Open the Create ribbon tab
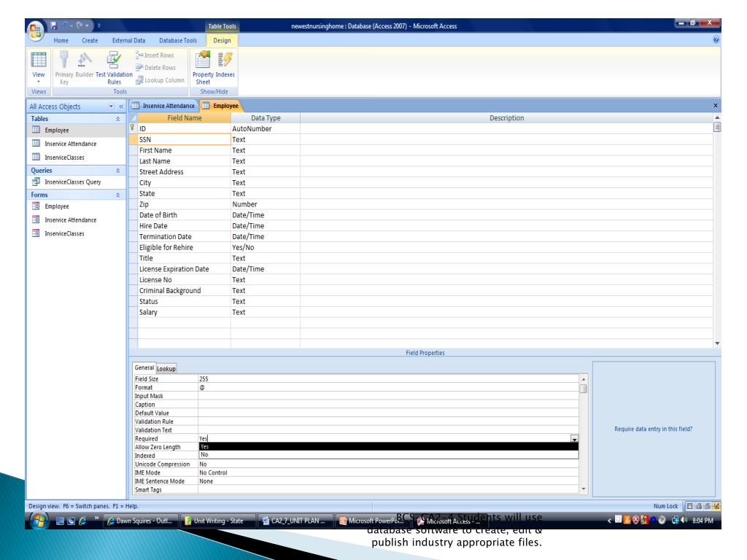This screenshot has height=560, width=747. click(x=90, y=41)
